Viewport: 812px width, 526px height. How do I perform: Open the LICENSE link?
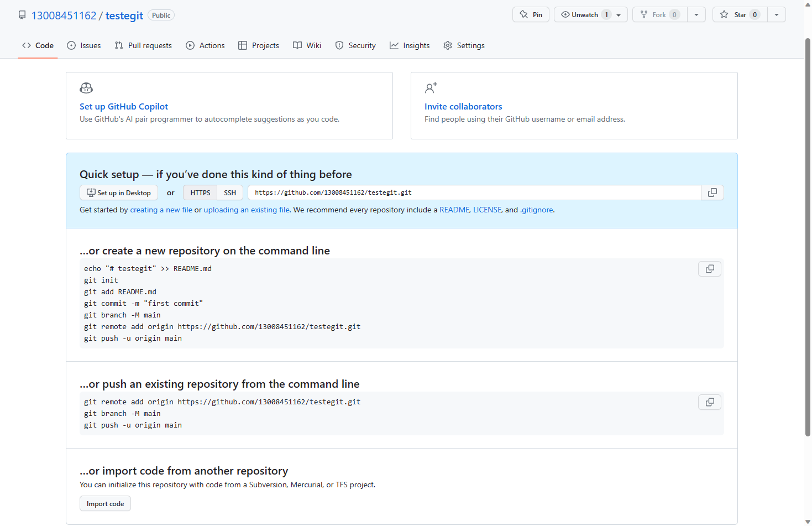point(487,210)
